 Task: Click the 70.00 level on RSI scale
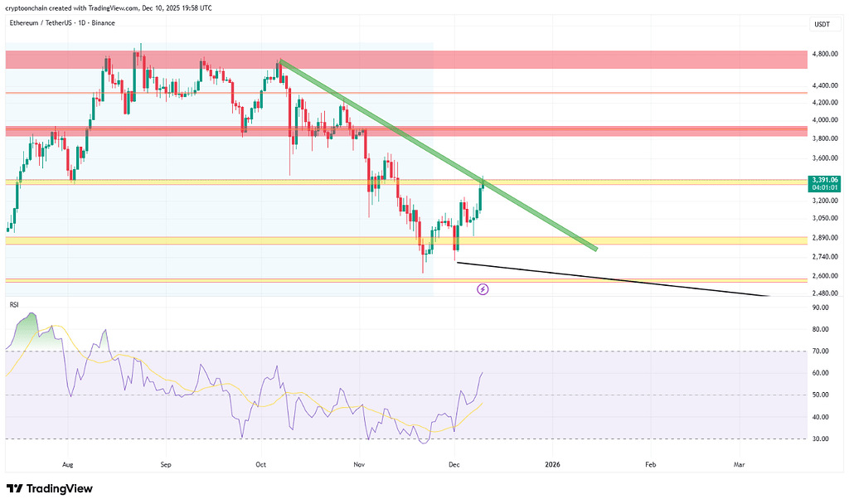tap(822, 351)
